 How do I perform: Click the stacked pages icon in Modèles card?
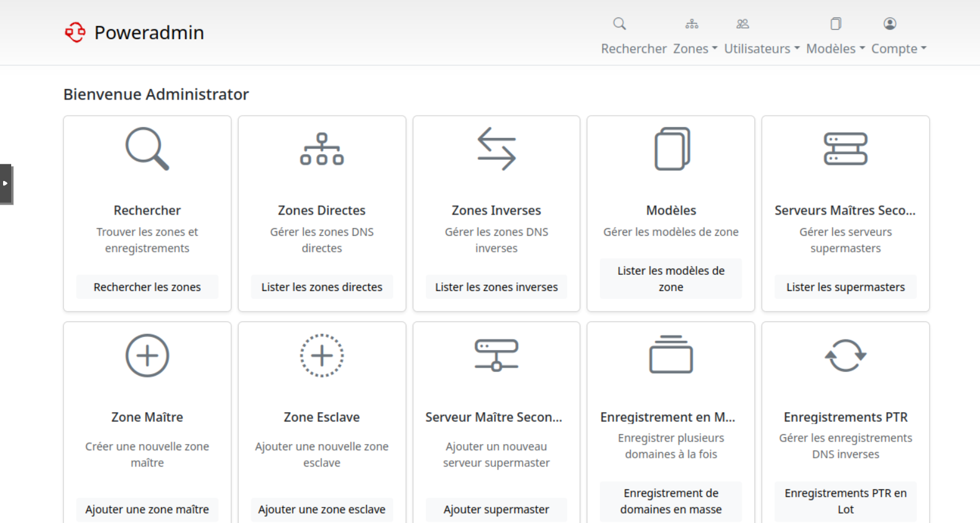[671, 149]
